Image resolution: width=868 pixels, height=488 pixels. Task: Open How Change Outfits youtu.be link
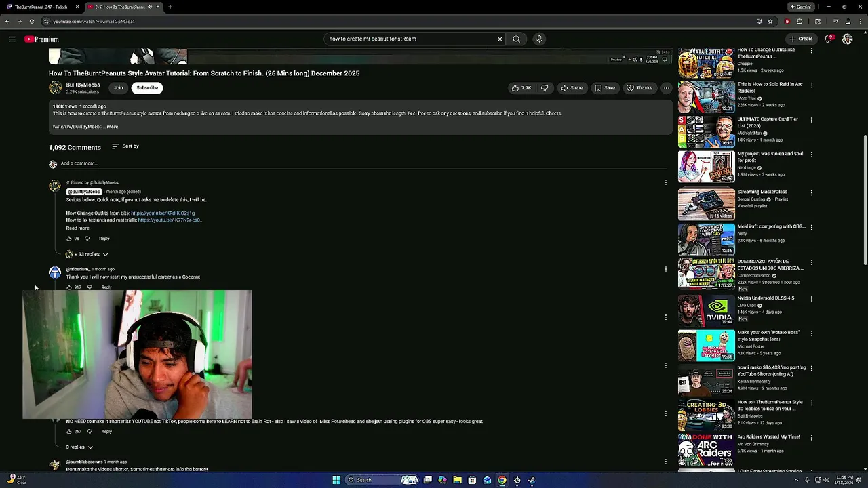[x=163, y=213]
